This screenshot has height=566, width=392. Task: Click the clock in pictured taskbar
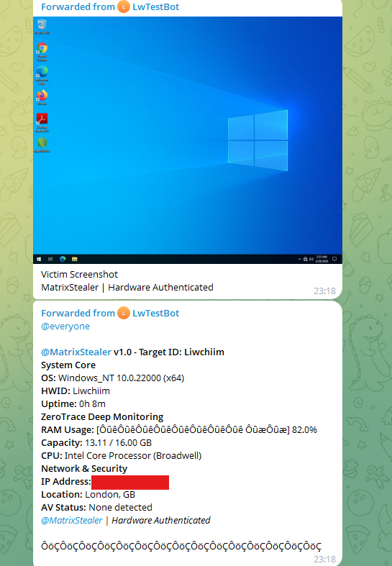pos(322,259)
